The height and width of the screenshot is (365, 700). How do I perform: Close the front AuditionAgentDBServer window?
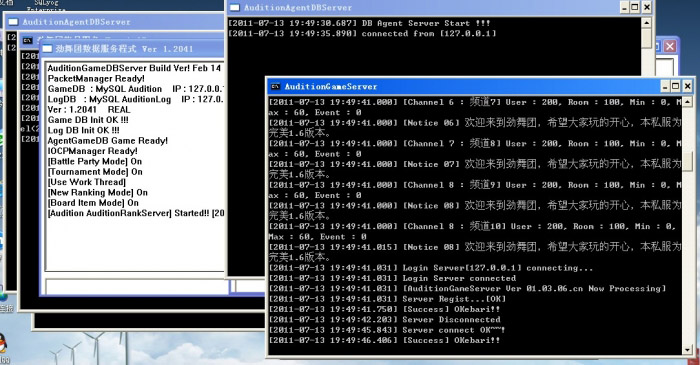(646, 7)
